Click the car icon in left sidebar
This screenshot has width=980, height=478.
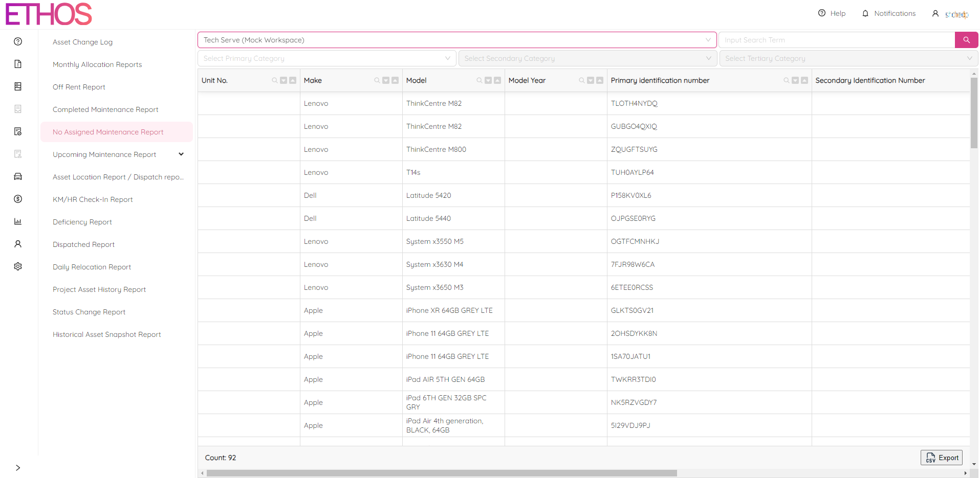[18, 176]
